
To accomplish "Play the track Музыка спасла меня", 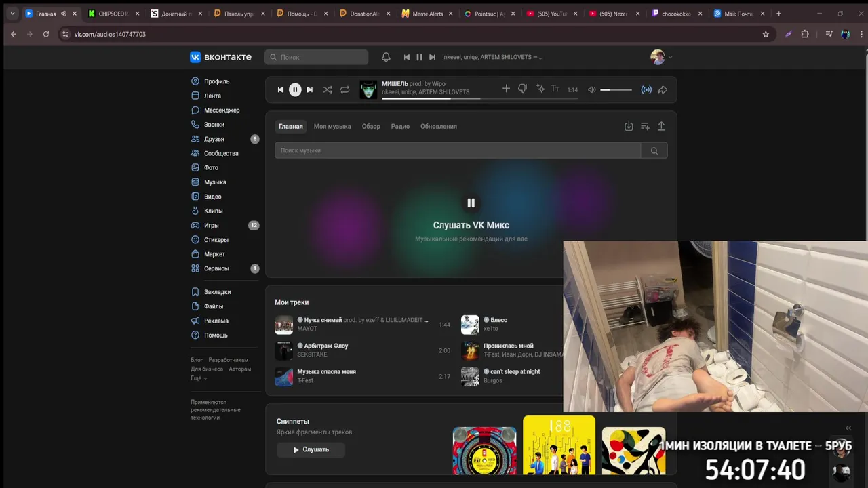I will click(x=362, y=376).
